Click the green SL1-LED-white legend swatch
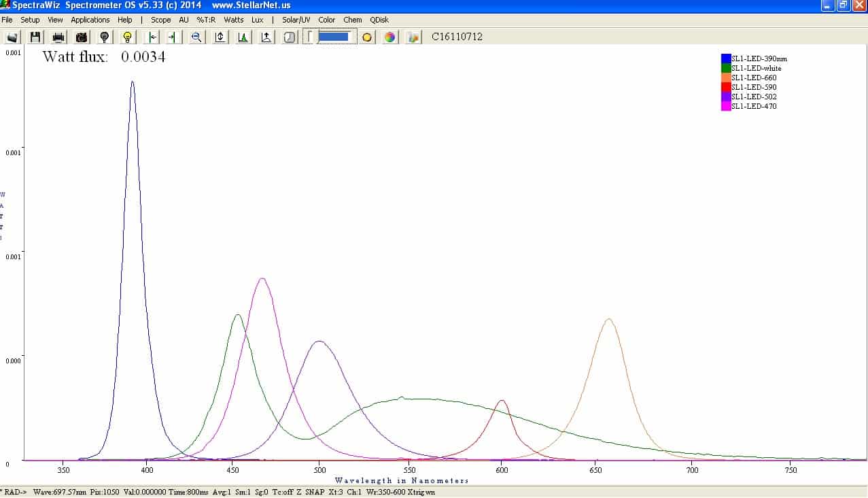 (726, 68)
